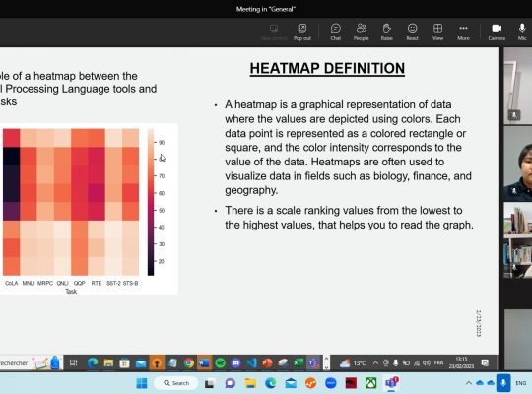532x394 pixels.
Task: Select the participant video showing a bookshelf
Action: [518, 240]
